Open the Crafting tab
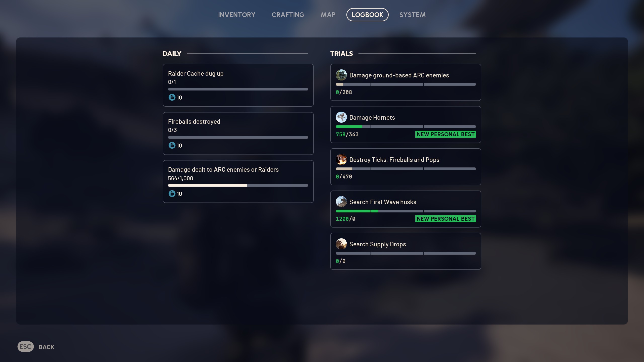 [x=288, y=15]
